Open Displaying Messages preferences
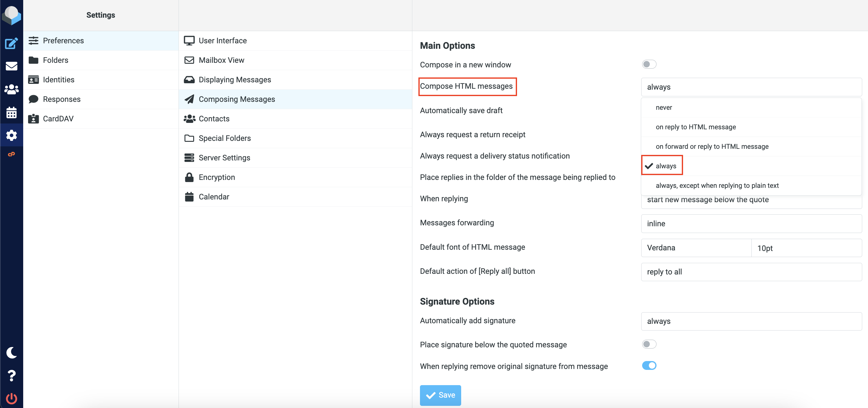868x408 pixels. pos(295,80)
